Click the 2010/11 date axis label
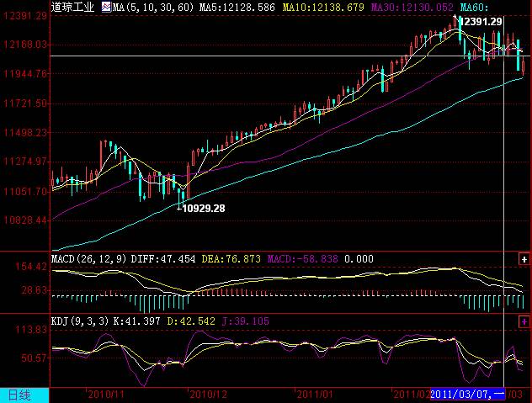The image size is (532, 403). click(x=106, y=395)
